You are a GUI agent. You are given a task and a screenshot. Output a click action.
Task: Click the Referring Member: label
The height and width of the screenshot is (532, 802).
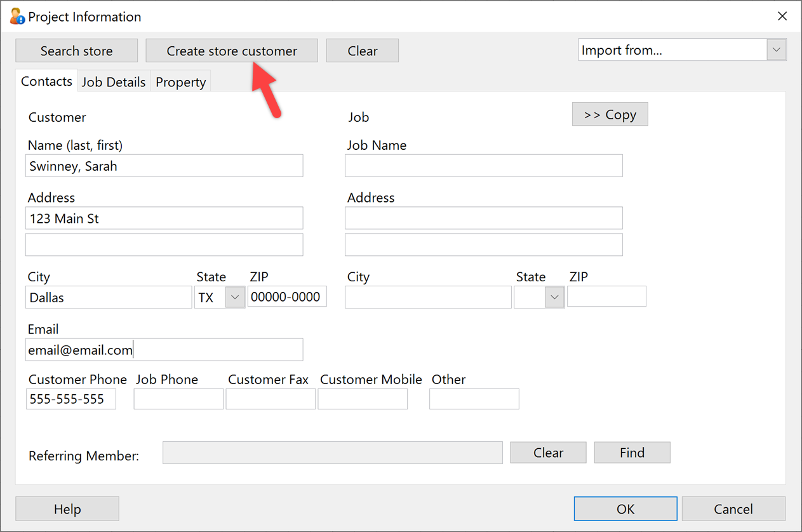point(84,456)
